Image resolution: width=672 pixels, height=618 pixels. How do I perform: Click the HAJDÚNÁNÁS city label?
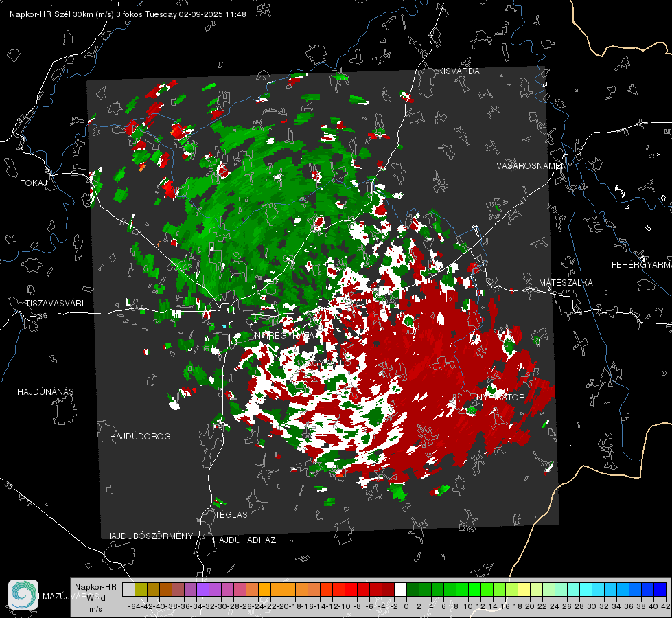[x=45, y=392]
